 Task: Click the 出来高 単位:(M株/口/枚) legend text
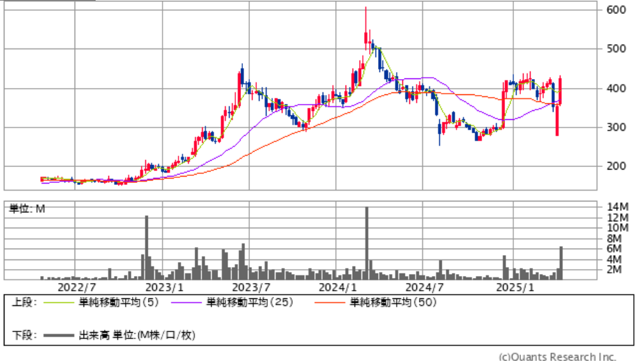point(136,335)
